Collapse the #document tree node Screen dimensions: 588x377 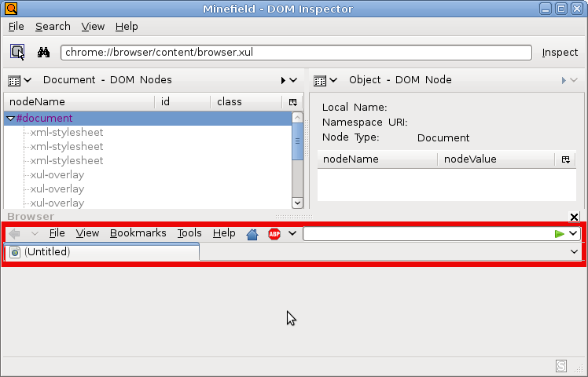coord(10,119)
